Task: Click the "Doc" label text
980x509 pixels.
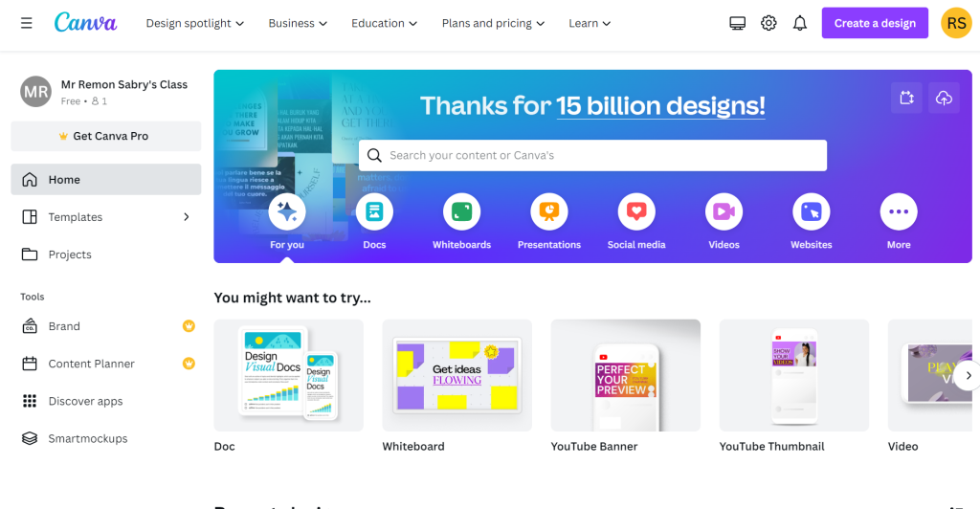Action: (x=224, y=447)
